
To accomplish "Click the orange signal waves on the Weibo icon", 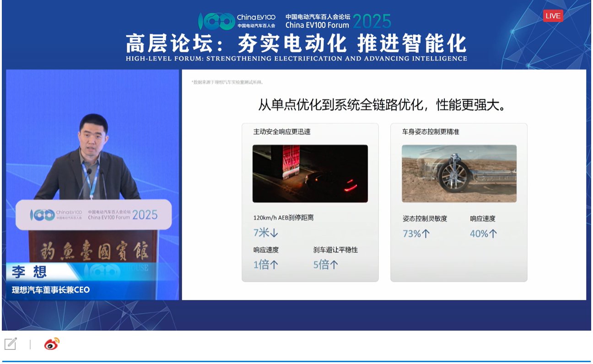I will (x=57, y=341).
